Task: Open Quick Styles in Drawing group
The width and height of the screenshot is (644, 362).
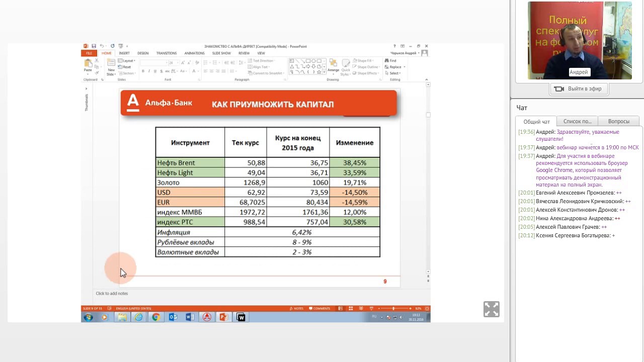Action: (x=346, y=68)
